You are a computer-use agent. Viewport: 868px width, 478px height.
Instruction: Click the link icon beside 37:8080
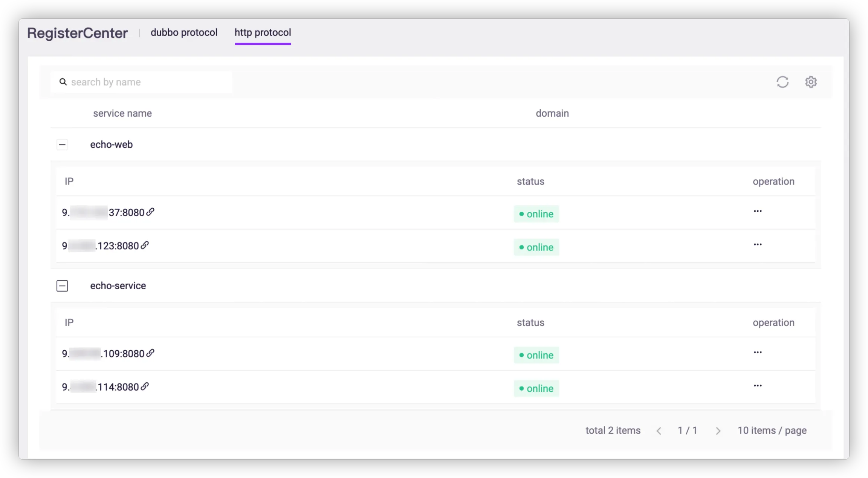point(150,212)
